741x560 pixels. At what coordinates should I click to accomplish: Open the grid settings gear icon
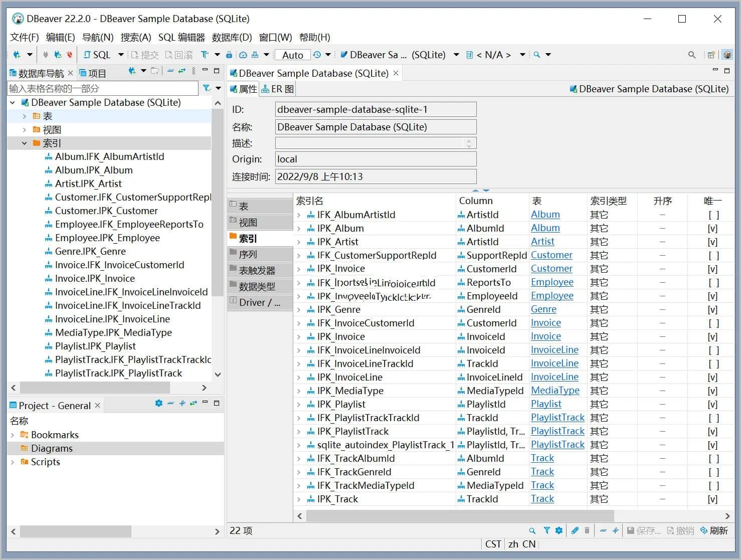(x=559, y=530)
